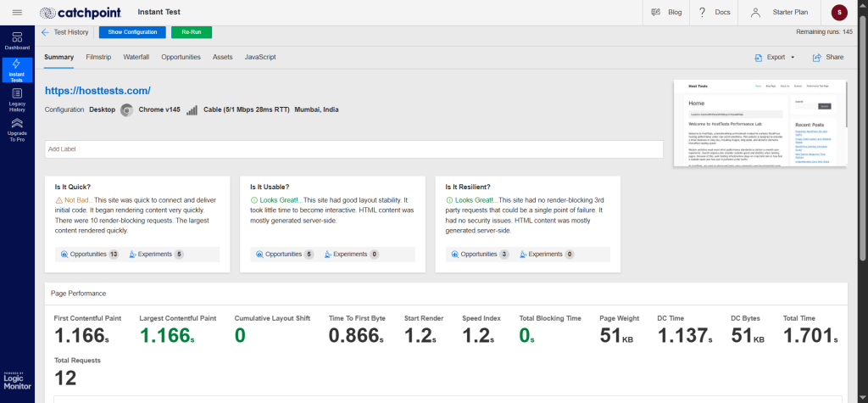Click Show Configuration button
The image size is (868, 403).
pos(132,32)
